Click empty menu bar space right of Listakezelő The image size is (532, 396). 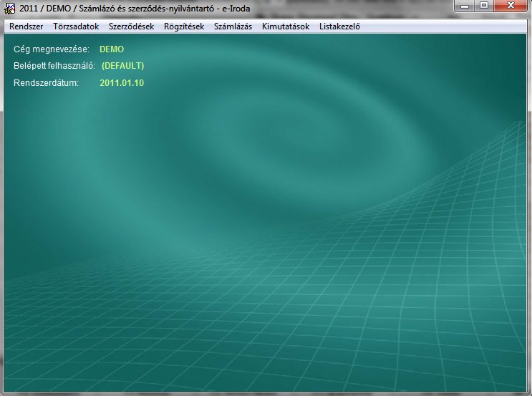(444, 26)
